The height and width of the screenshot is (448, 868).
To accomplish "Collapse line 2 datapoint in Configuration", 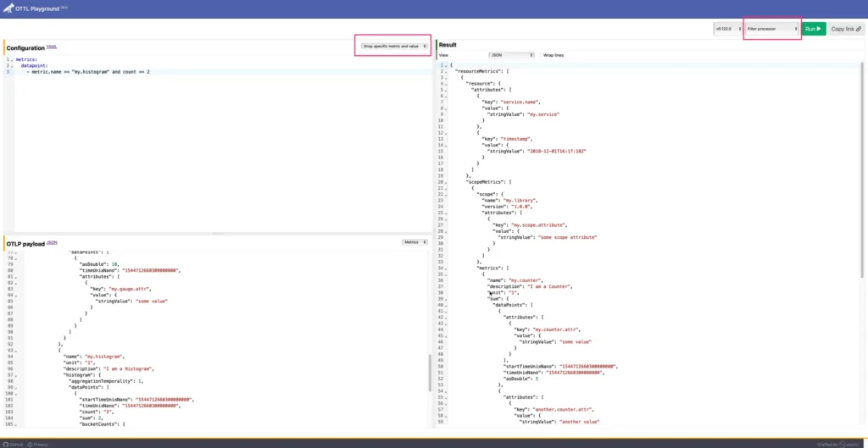I will coord(12,66).
